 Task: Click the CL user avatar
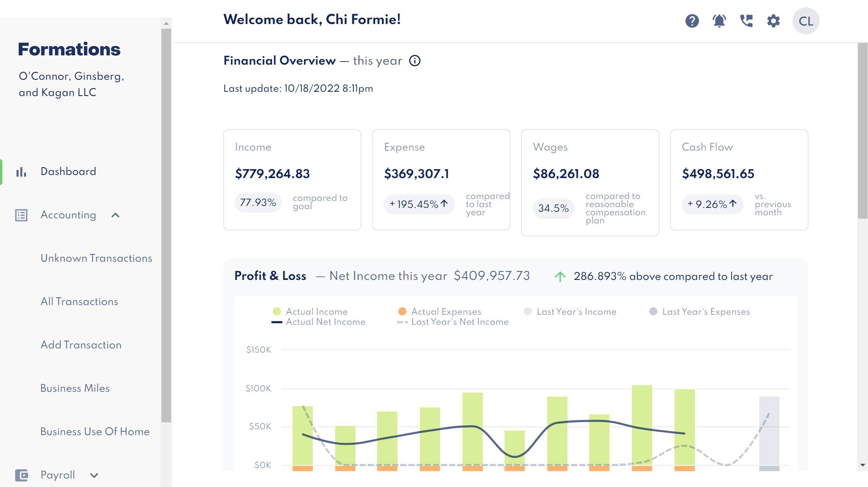coord(806,21)
